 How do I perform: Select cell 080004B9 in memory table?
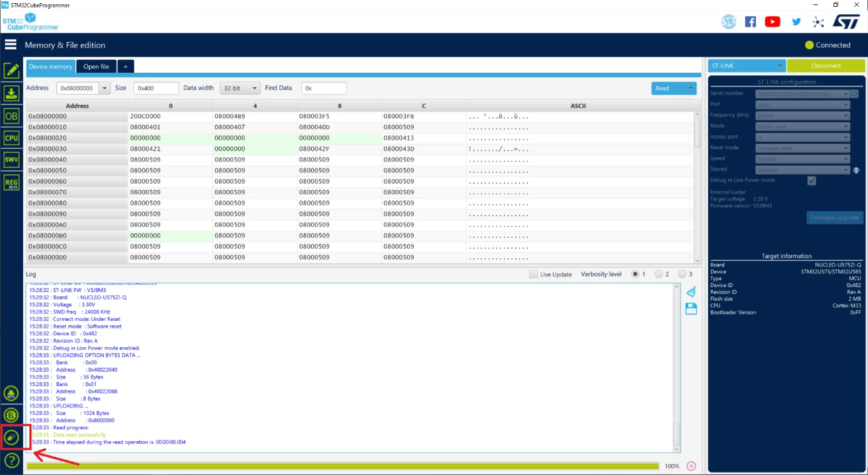coord(255,116)
